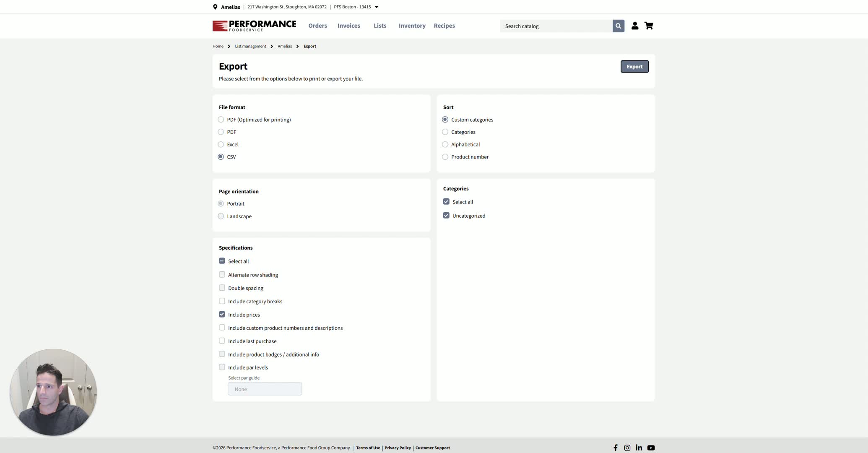Select CSV file format
The height and width of the screenshot is (453, 868).
tap(221, 157)
